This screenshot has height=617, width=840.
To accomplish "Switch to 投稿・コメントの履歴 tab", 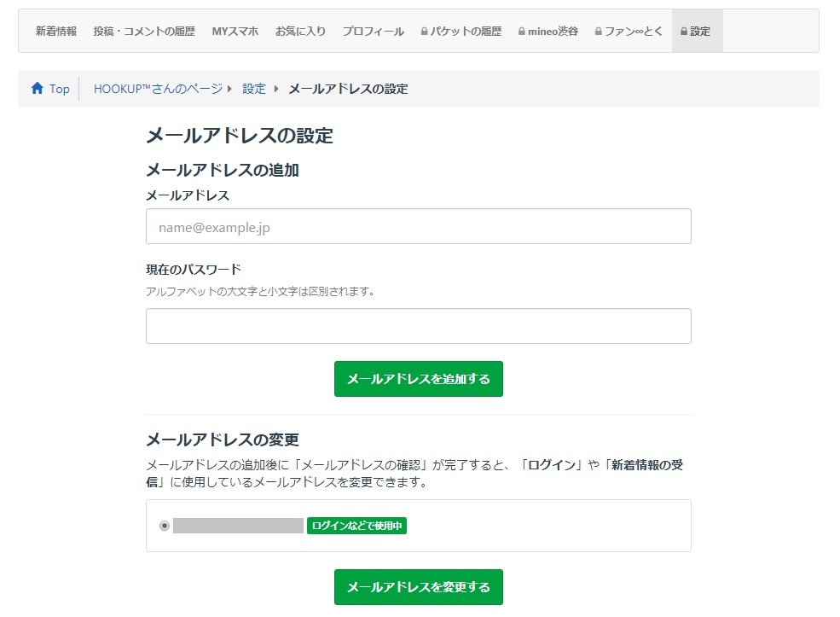I will [x=144, y=32].
